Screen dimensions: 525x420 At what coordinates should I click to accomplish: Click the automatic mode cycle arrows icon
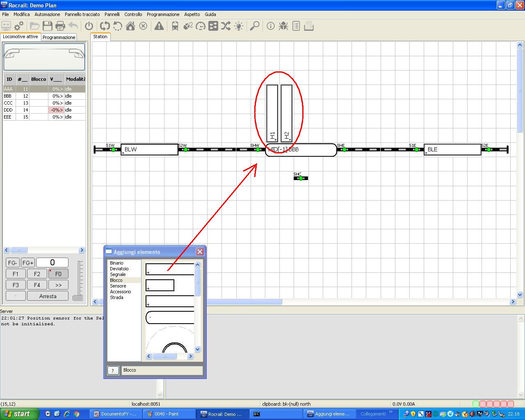point(105,26)
